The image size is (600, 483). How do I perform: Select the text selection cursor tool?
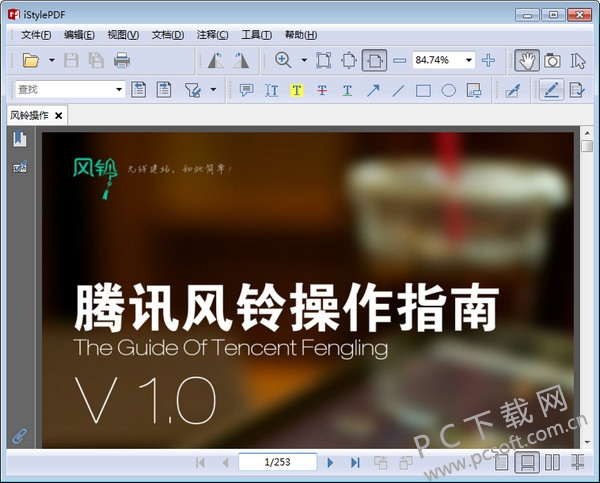[577, 60]
